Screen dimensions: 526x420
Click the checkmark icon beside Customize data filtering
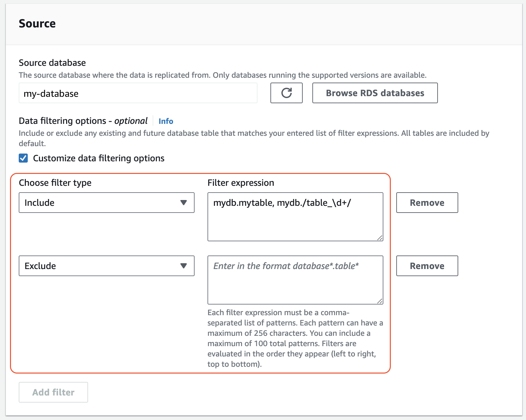click(x=23, y=158)
